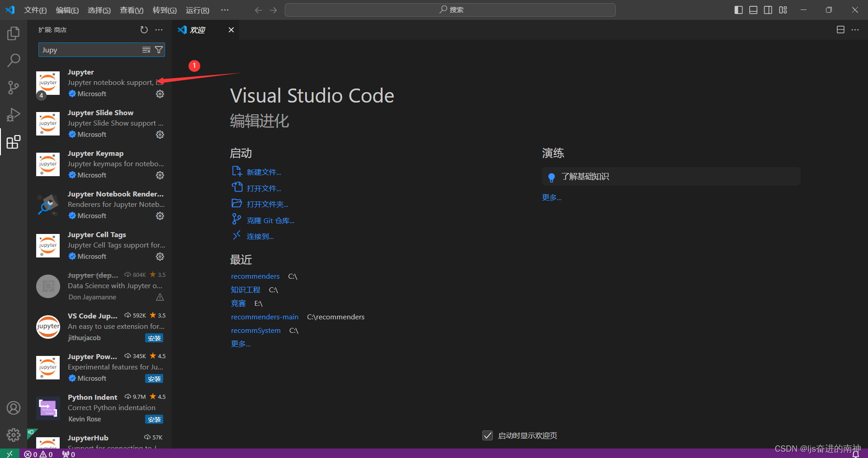Click the ports forwarded status bar item
This screenshot has height=458, width=868.
pos(69,454)
